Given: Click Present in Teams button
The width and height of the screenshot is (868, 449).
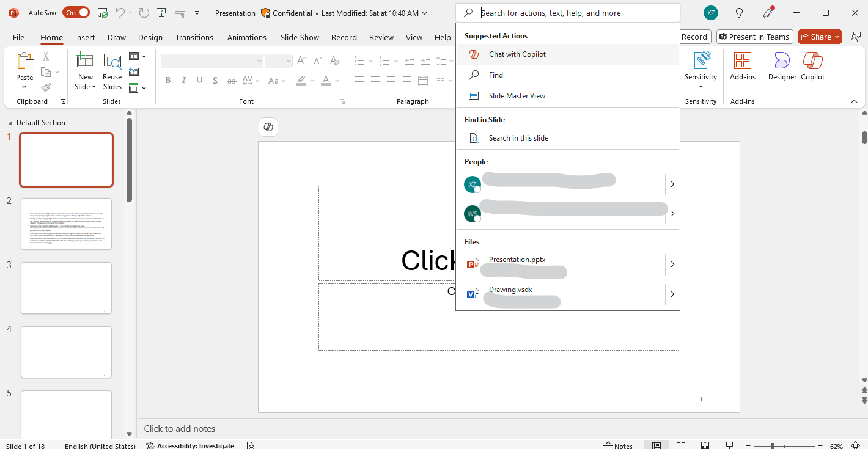Looking at the screenshot, I should point(754,37).
